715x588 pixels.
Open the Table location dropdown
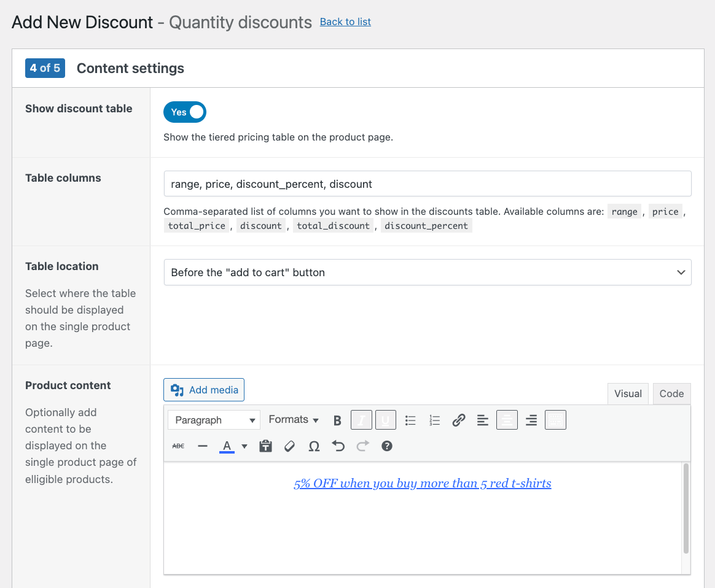click(428, 273)
